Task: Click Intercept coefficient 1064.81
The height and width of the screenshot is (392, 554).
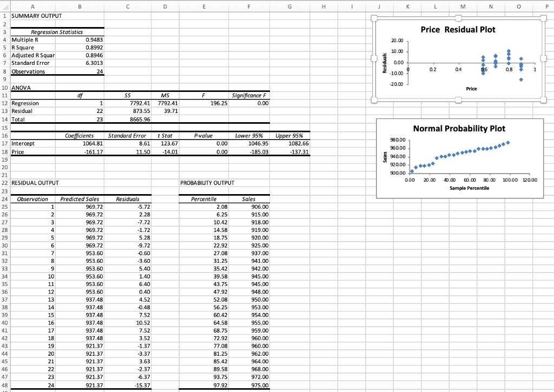Action: (80, 143)
